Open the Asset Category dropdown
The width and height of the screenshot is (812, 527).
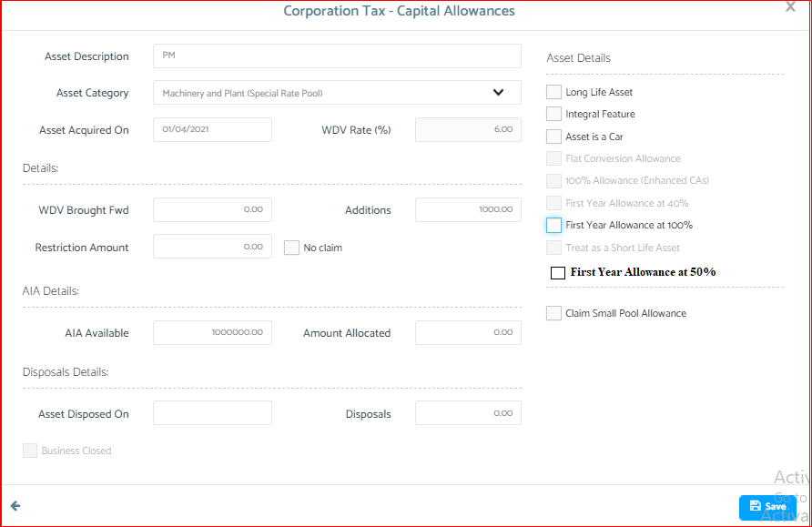(x=337, y=93)
